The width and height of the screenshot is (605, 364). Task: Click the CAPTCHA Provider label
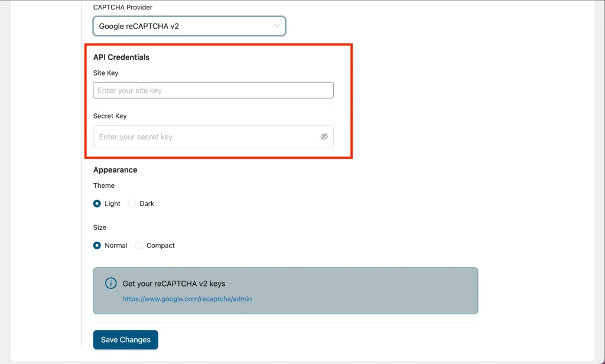(122, 7)
